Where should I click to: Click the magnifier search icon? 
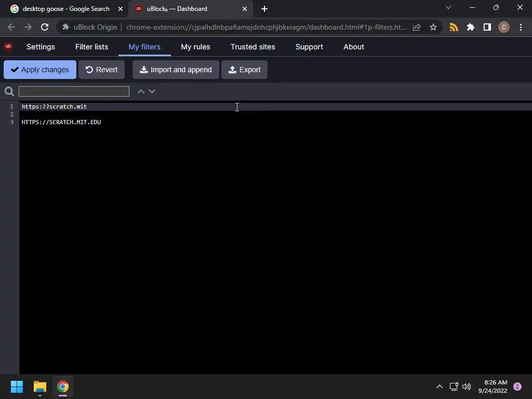(x=9, y=91)
